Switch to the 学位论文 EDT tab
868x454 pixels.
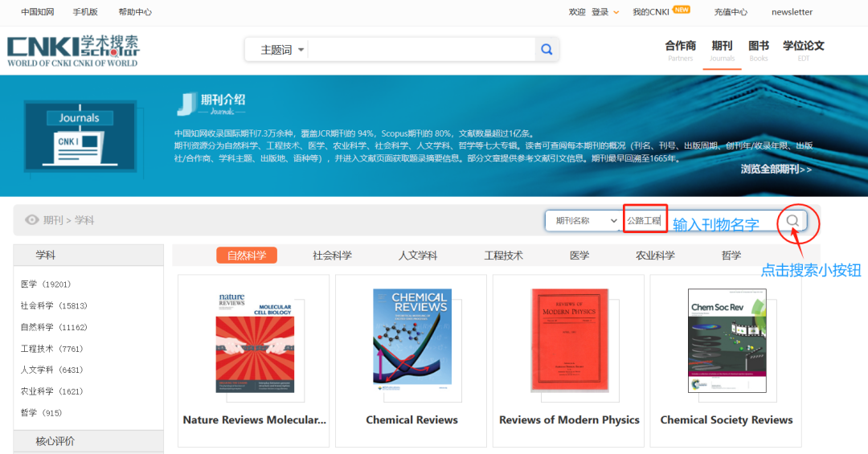pyautogui.click(x=803, y=51)
